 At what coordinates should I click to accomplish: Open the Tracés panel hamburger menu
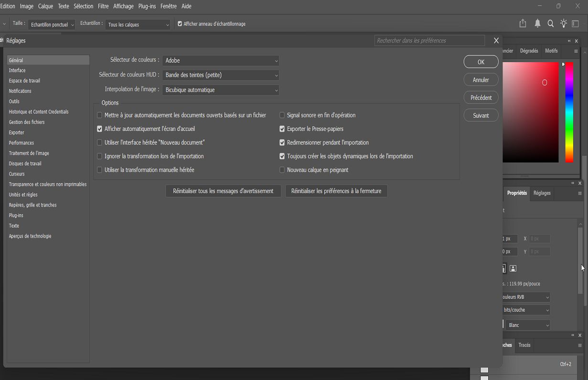580,345
